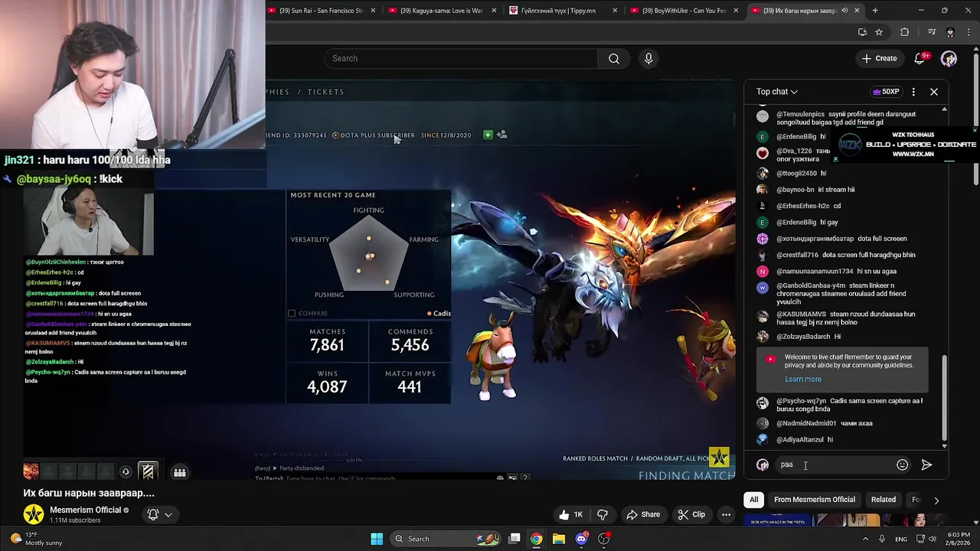Close the live chat panel
Viewport: 980px width, 551px height.
pos(934,92)
